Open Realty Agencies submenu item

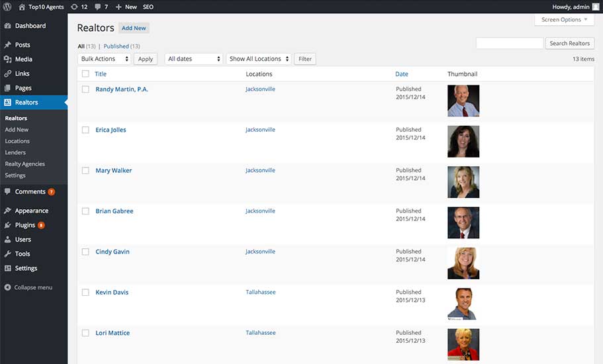[x=24, y=163]
